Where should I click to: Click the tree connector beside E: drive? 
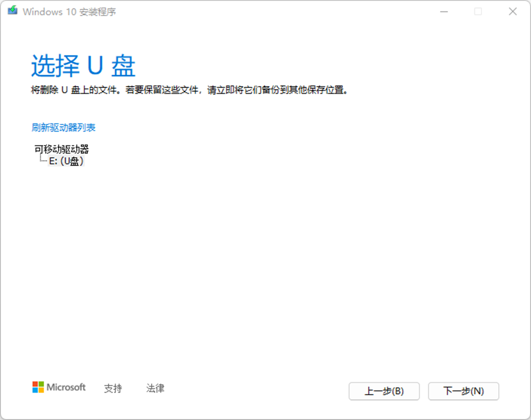pyautogui.click(x=43, y=160)
